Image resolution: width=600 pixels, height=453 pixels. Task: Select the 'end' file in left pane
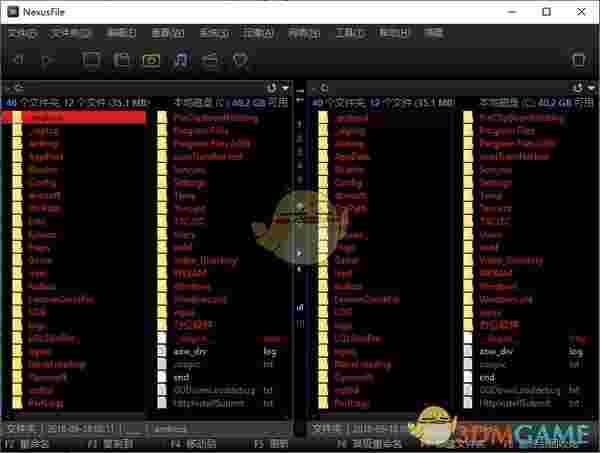181,378
